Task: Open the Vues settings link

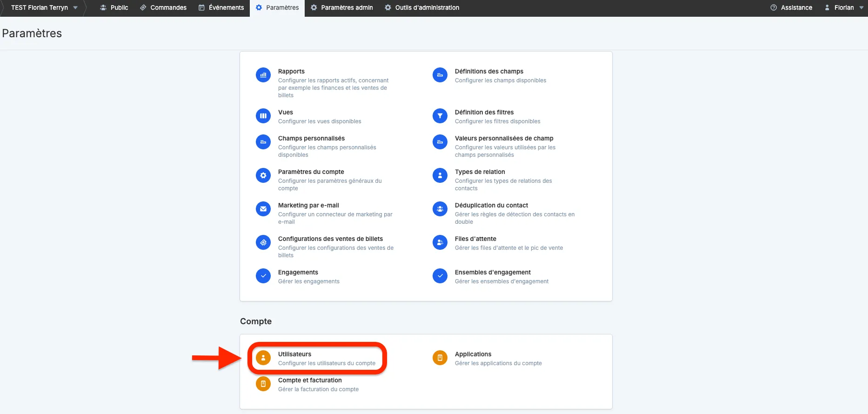Action: tap(286, 112)
